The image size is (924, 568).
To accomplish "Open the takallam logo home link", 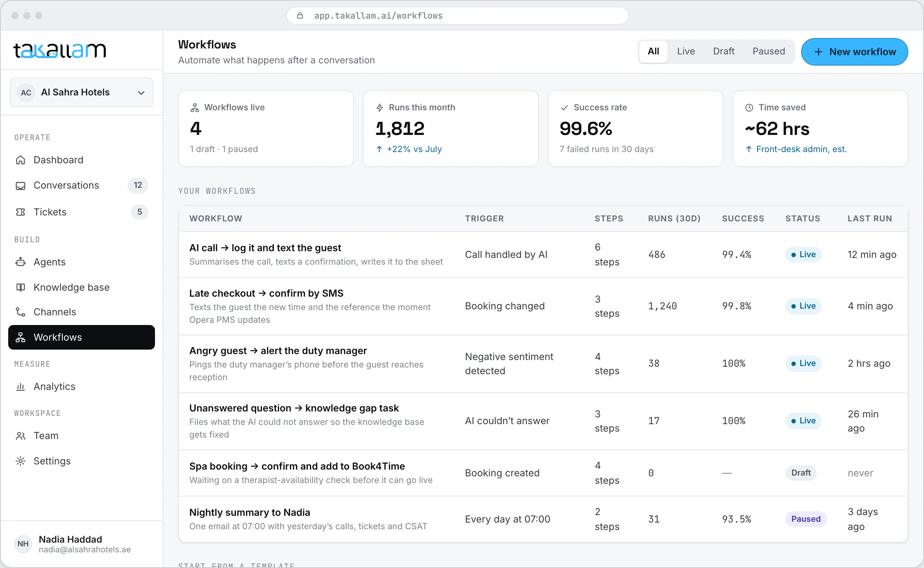I will coord(60,51).
